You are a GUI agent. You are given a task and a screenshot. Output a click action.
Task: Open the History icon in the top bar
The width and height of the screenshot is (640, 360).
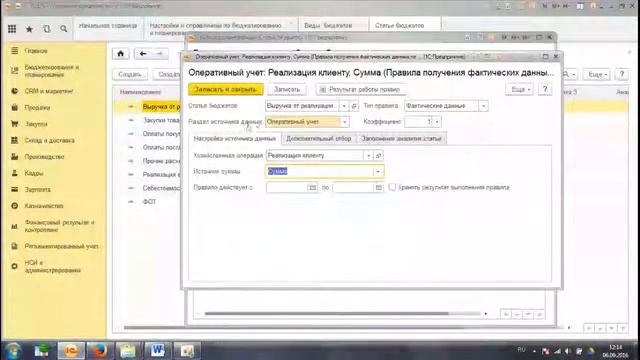pyautogui.click(x=47, y=29)
